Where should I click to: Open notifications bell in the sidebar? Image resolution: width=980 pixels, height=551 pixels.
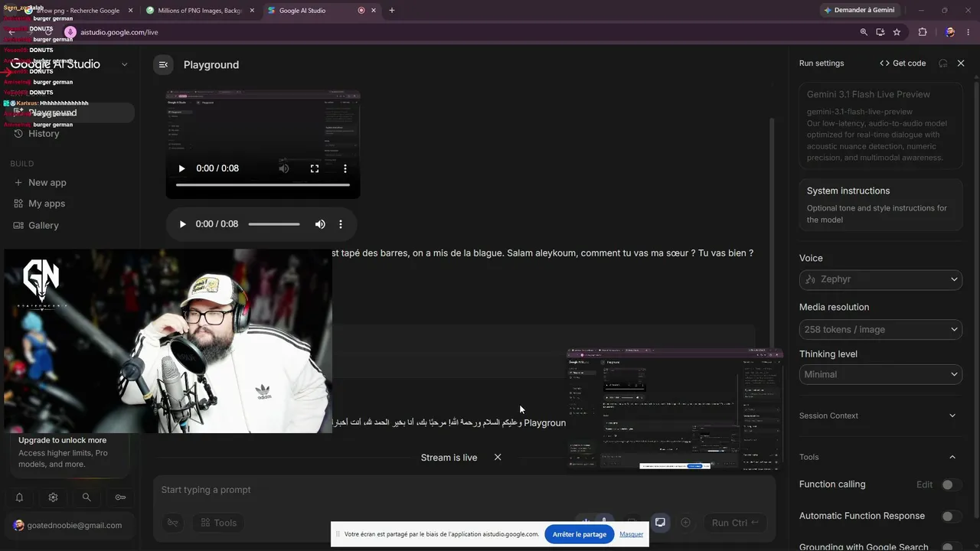click(19, 497)
